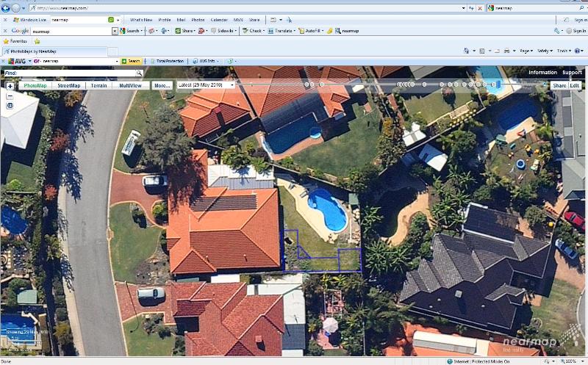Open the Information link
588x365 pixels.
pos(542,73)
